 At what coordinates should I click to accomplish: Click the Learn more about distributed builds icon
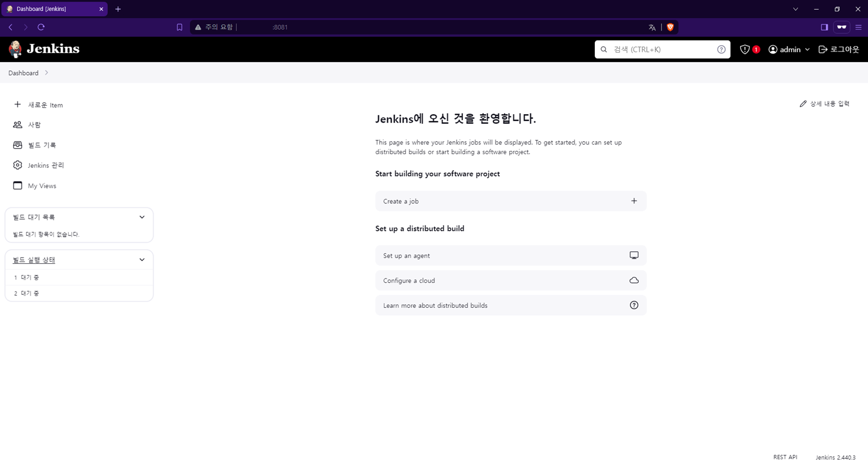pos(633,305)
